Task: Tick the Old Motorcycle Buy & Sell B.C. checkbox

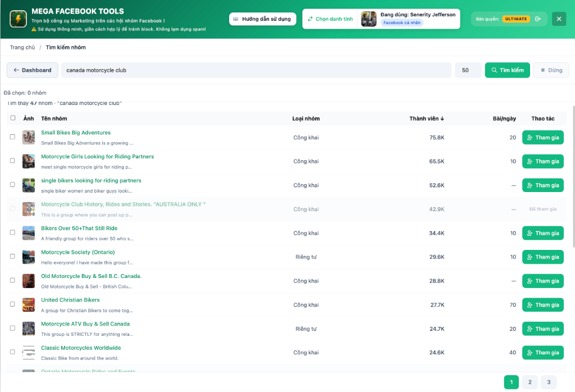Action: [12, 280]
